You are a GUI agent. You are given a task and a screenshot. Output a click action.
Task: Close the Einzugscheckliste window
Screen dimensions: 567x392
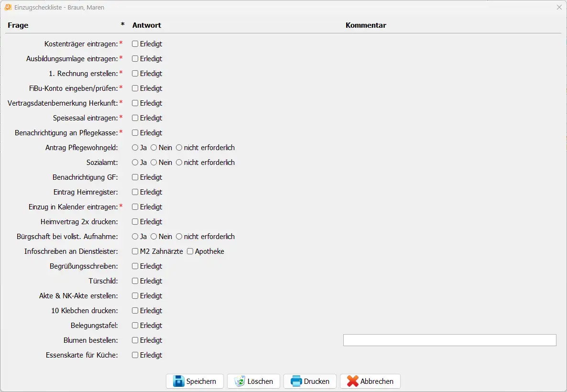tap(559, 7)
